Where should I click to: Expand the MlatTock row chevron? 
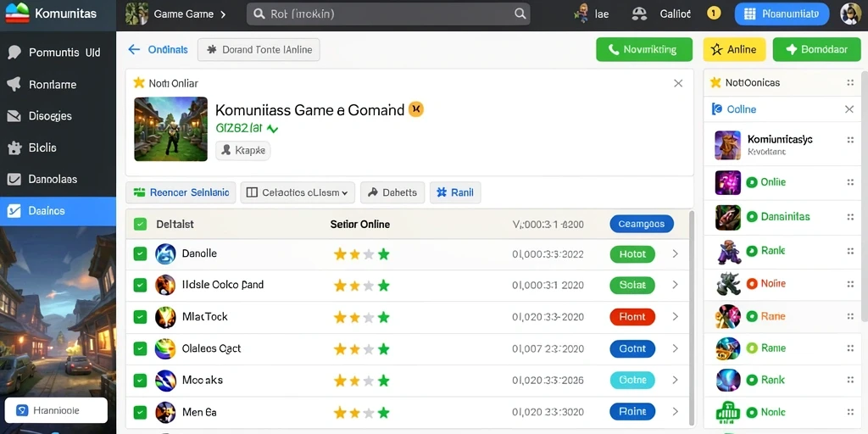675,317
